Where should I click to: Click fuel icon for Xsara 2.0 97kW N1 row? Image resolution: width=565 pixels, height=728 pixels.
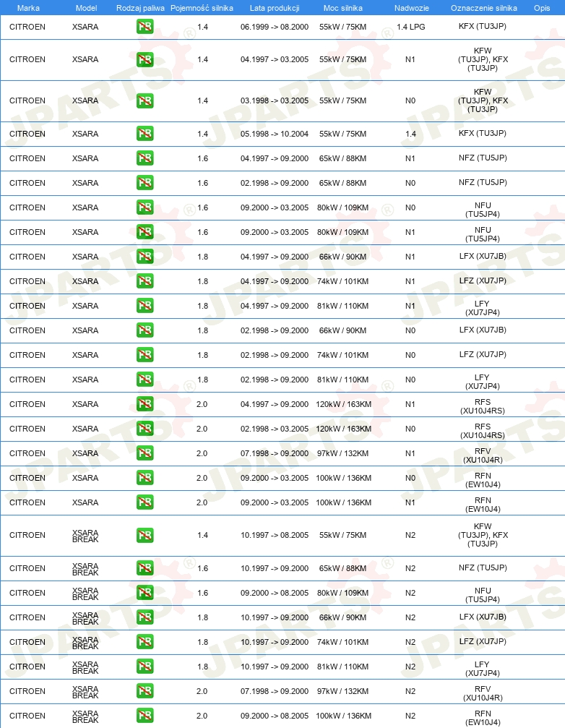[x=145, y=453]
